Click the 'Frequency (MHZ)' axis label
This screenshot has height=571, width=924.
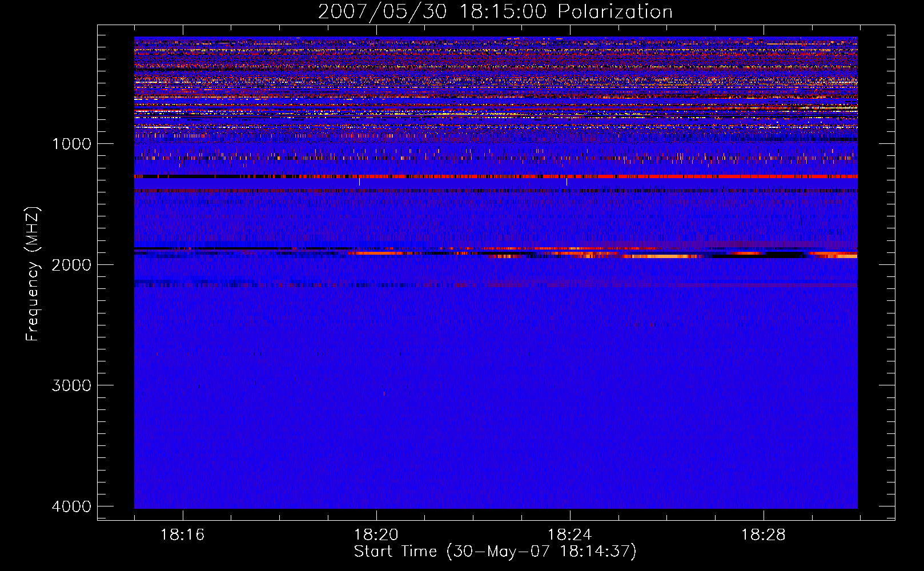33,274
